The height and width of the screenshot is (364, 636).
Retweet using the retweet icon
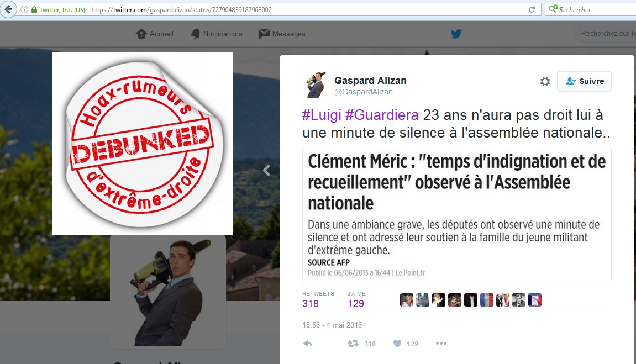[353, 344]
